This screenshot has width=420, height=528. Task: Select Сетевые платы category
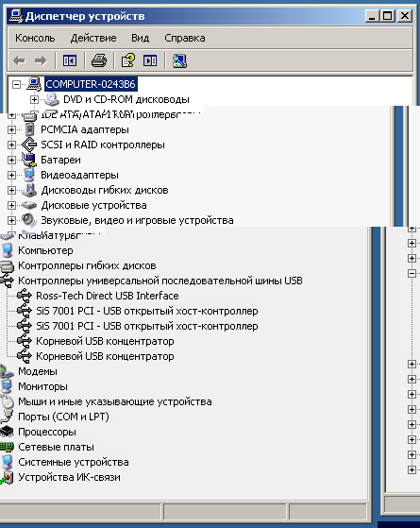(x=57, y=448)
